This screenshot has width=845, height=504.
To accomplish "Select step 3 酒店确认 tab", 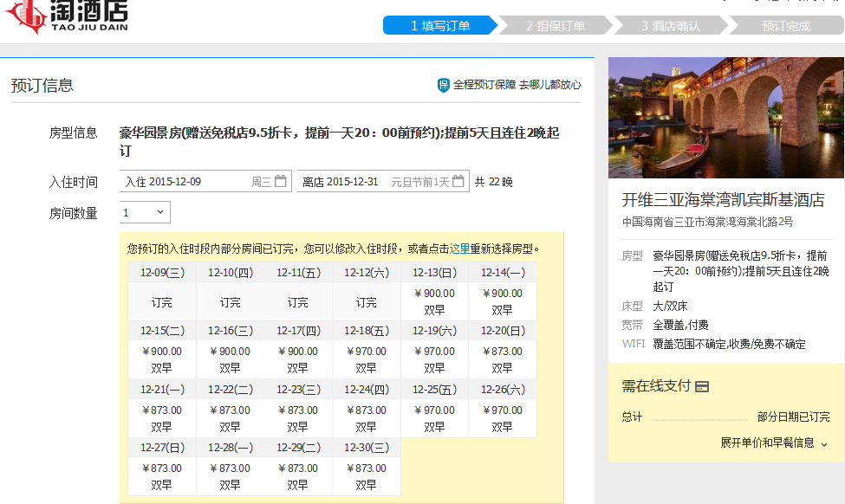I will point(670,26).
